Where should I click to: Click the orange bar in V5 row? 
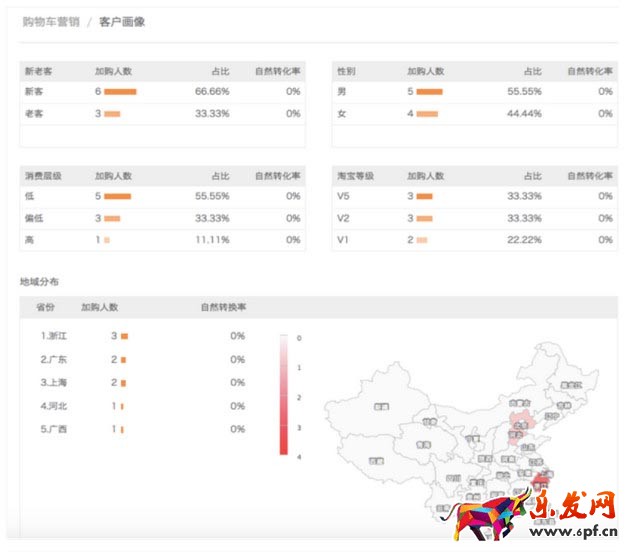click(x=424, y=196)
